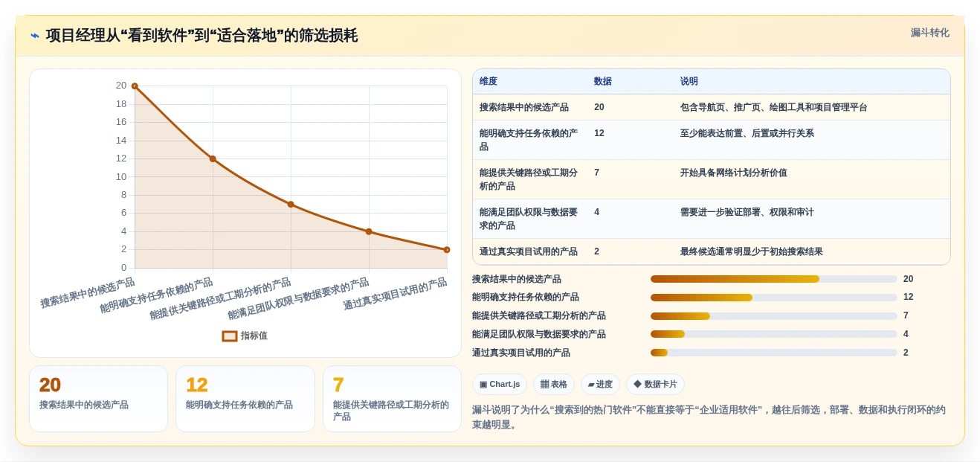The height and width of the screenshot is (462, 980).
Task: Click the card title 项目经理从“看到软件”到“适合落地”的筛选损耗
Action: click(x=202, y=36)
